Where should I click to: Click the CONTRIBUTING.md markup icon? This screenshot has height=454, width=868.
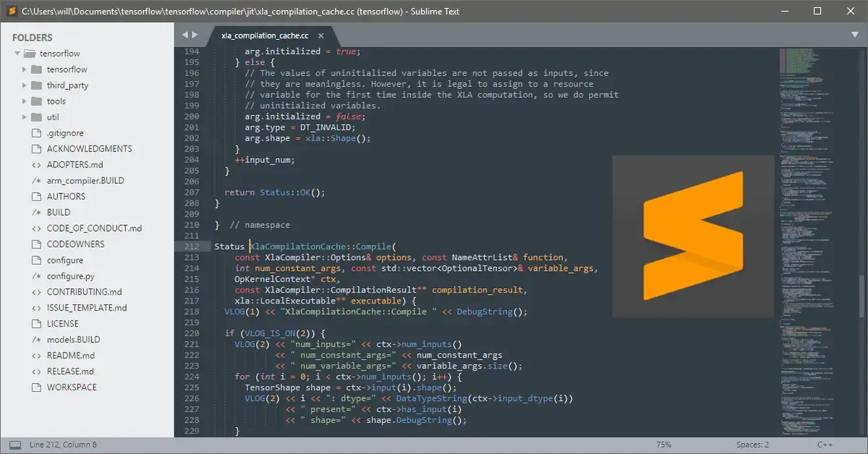click(x=37, y=293)
